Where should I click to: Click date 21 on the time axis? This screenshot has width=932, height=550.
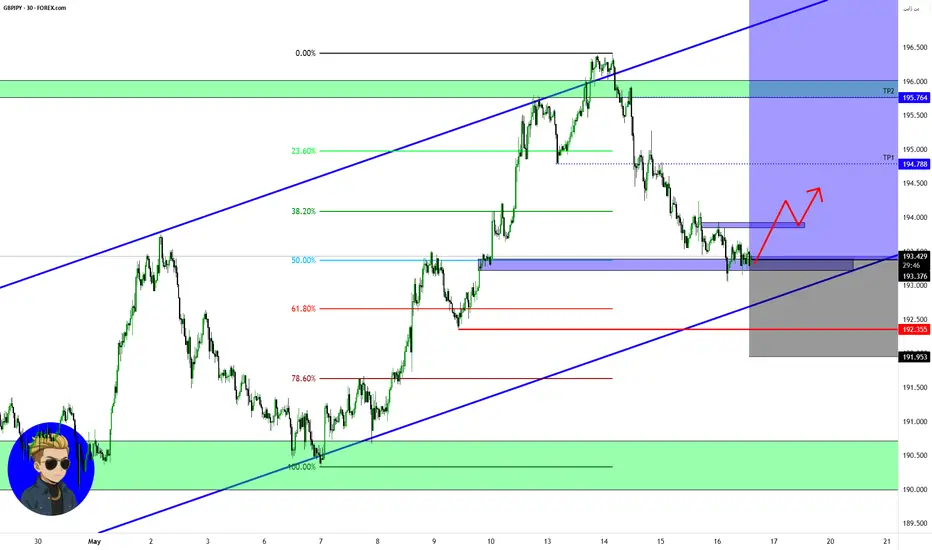click(887, 542)
